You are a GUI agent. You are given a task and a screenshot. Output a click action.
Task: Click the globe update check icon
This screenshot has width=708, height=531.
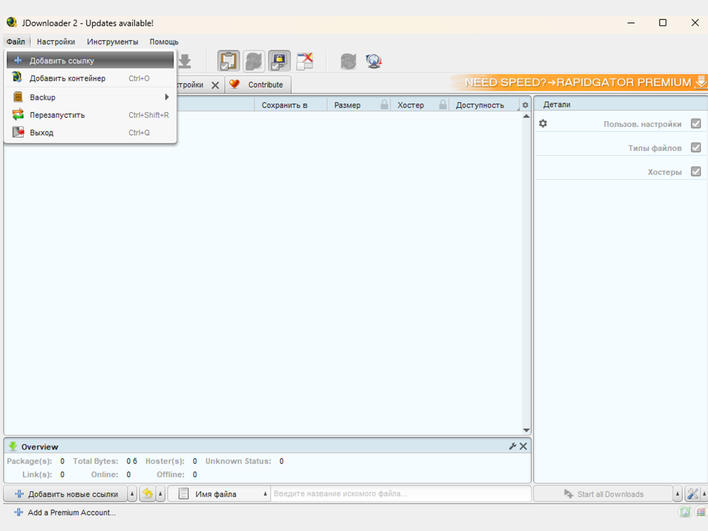(x=374, y=61)
